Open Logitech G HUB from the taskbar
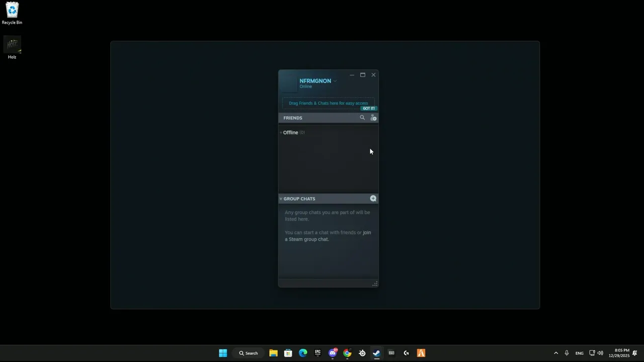Image resolution: width=644 pixels, height=362 pixels. tap(406, 353)
